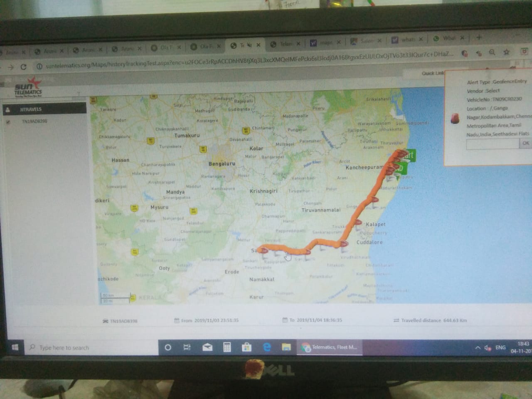Image resolution: width=532 pixels, height=399 pixels.
Task: Go forward using the browser arrow
Action: 11,67
